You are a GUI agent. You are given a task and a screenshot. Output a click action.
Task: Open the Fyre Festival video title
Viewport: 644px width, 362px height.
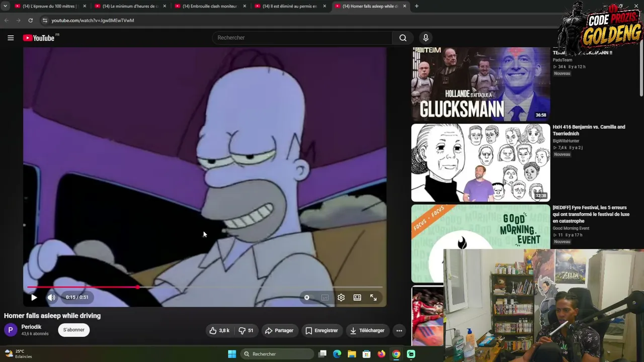(x=591, y=214)
